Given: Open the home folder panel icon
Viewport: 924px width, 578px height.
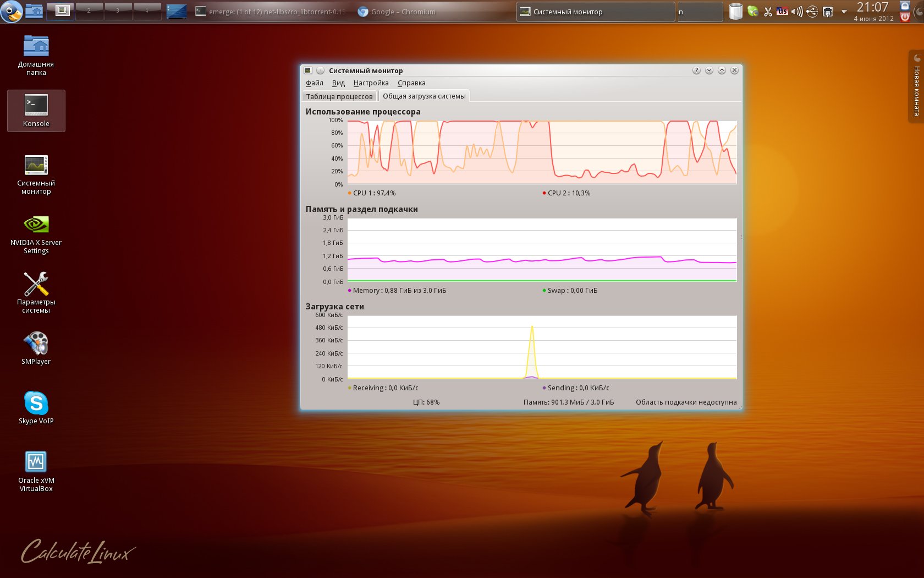Looking at the screenshot, I should 34,11.
